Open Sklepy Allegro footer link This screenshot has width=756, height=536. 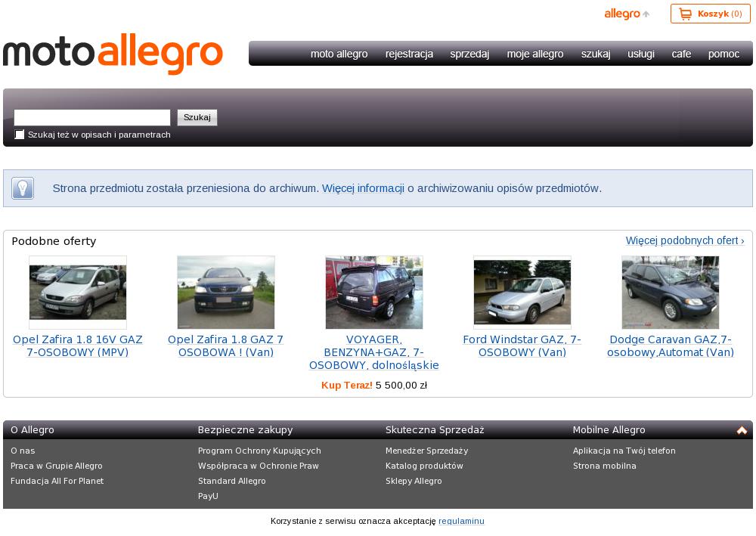[414, 481]
